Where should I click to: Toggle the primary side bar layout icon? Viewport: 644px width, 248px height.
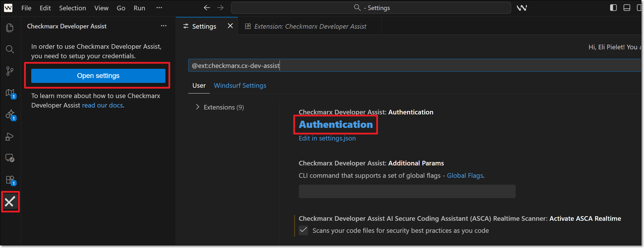pos(613,8)
